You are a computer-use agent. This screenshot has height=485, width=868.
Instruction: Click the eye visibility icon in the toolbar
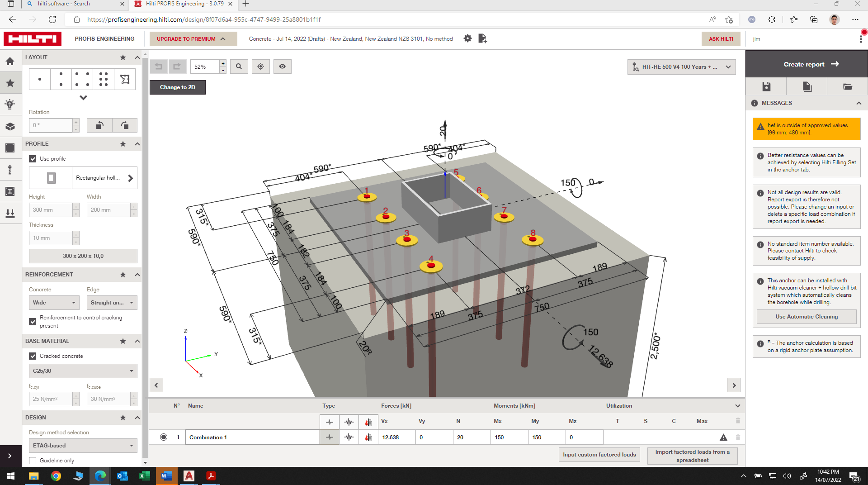pos(282,66)
